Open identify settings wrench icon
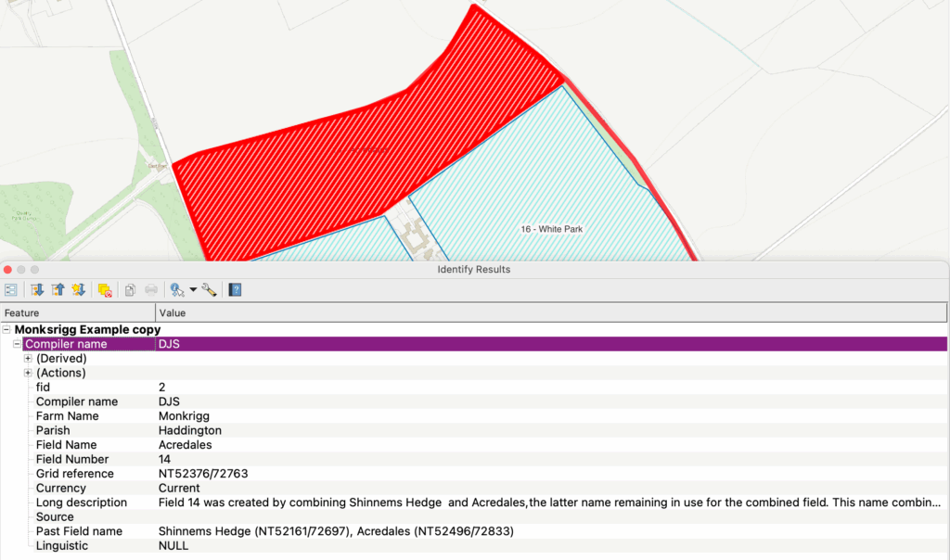This screenshot has width=950, height=560. click(209, 290)
